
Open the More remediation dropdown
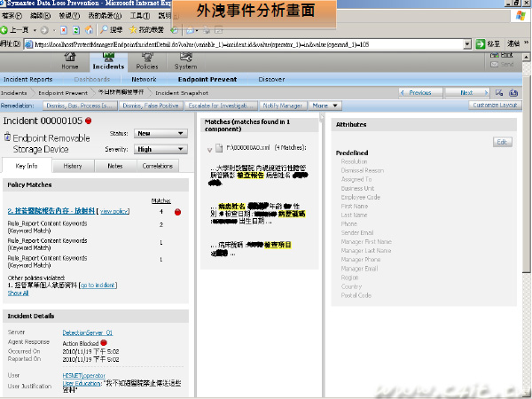click(325, 106)
